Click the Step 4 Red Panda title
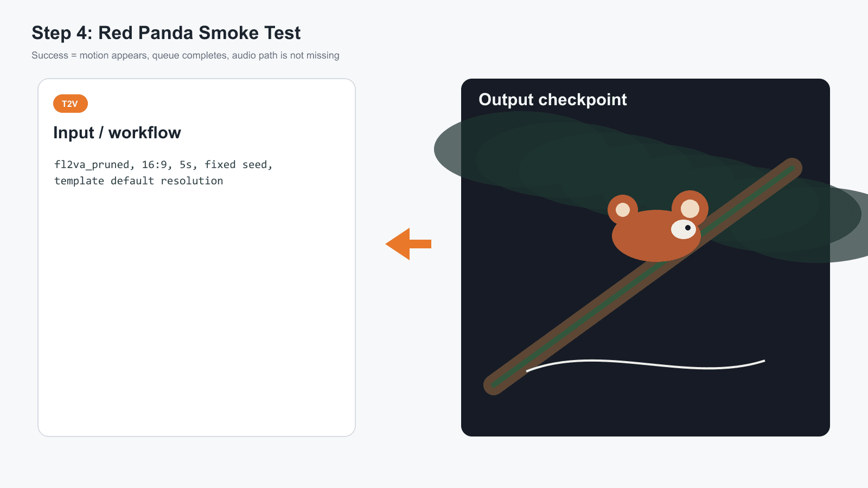Screen dimensions: 868x488 (166, 33)
